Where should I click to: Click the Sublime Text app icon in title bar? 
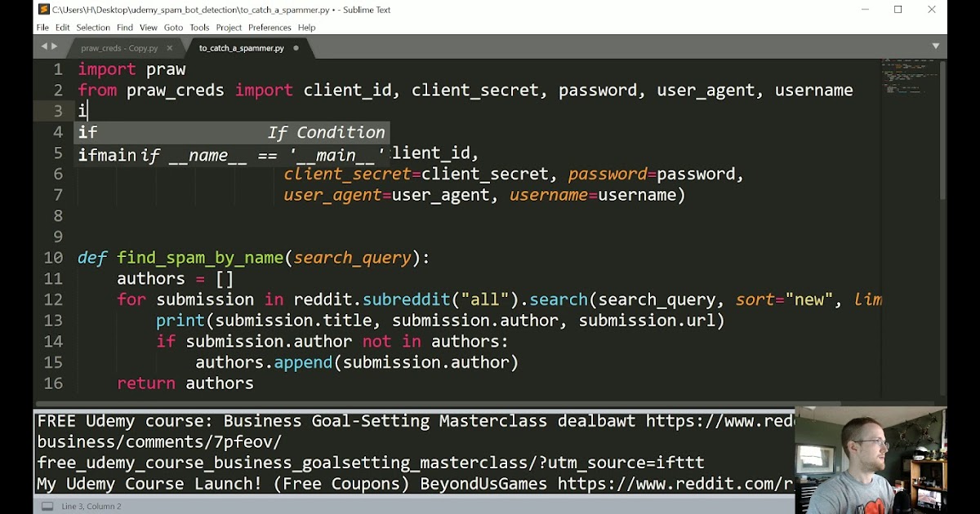[43, 10]
